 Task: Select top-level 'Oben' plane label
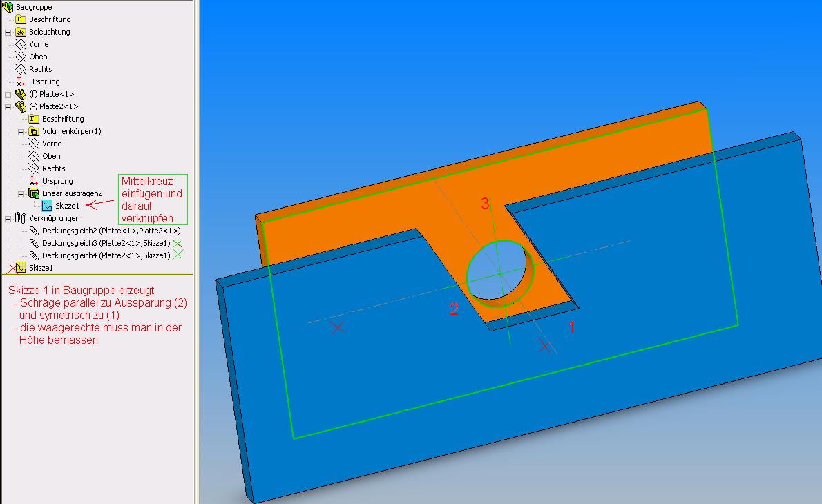38,57
